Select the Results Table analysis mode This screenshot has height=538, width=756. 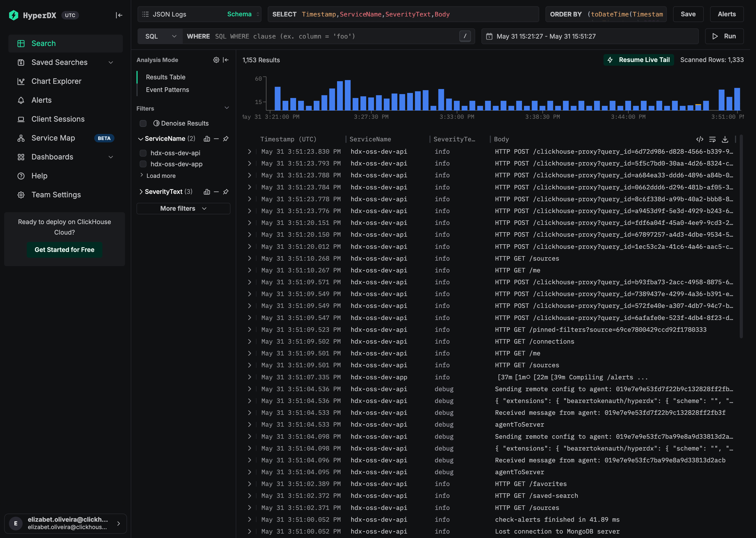(165, 77)
